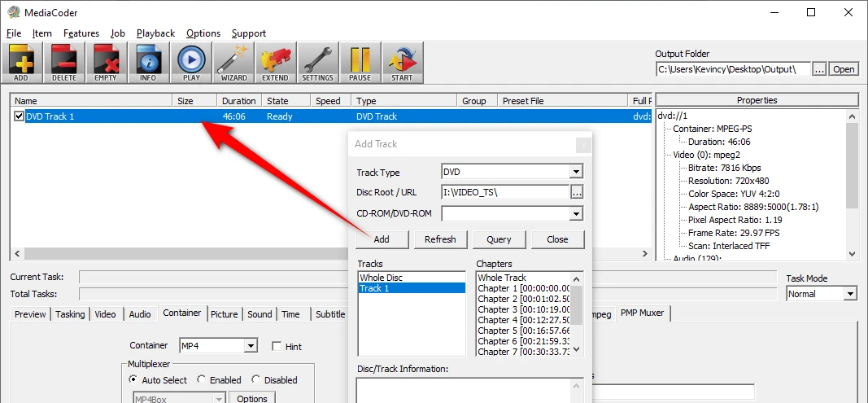Click the START transcoding icon
This screenshot has width=868, height=403.
point(403,63)
